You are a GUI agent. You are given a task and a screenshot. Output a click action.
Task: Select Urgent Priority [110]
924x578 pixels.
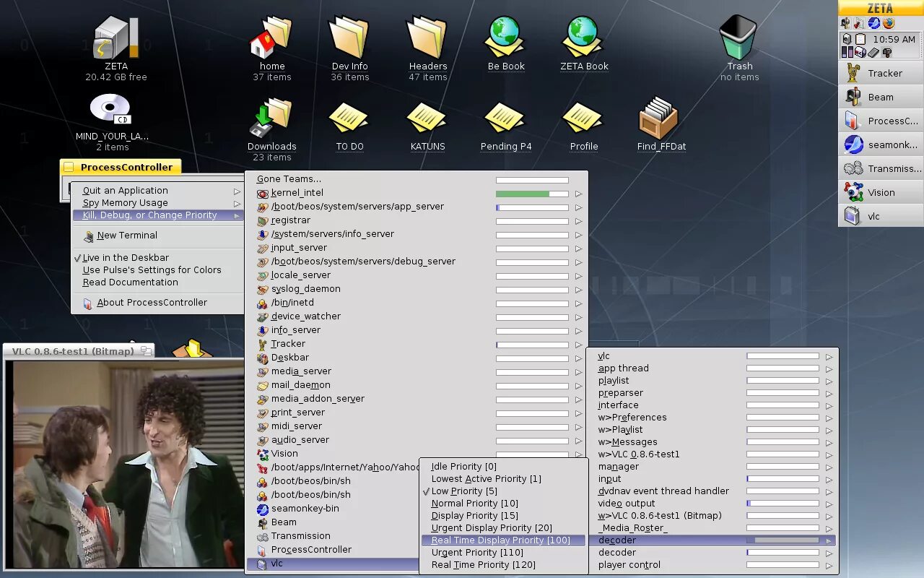coord(503,552)
